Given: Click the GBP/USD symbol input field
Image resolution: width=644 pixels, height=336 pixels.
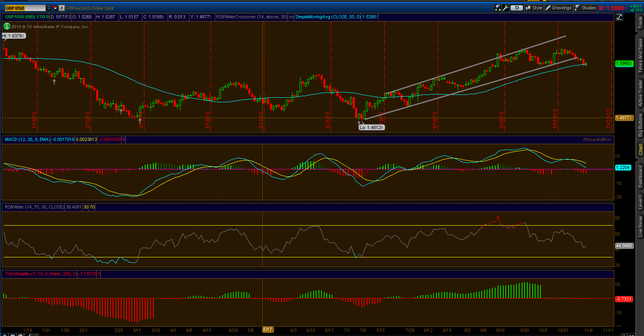Looking at the screenshot, I should coord(24,8).
